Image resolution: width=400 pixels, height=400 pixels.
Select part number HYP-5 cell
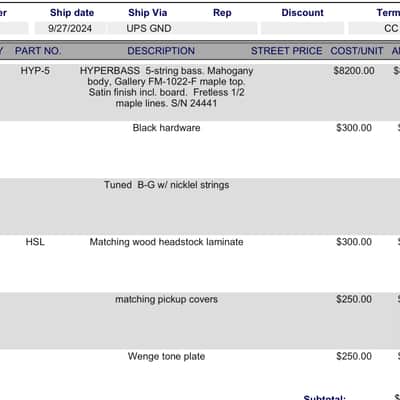[35, 71]
